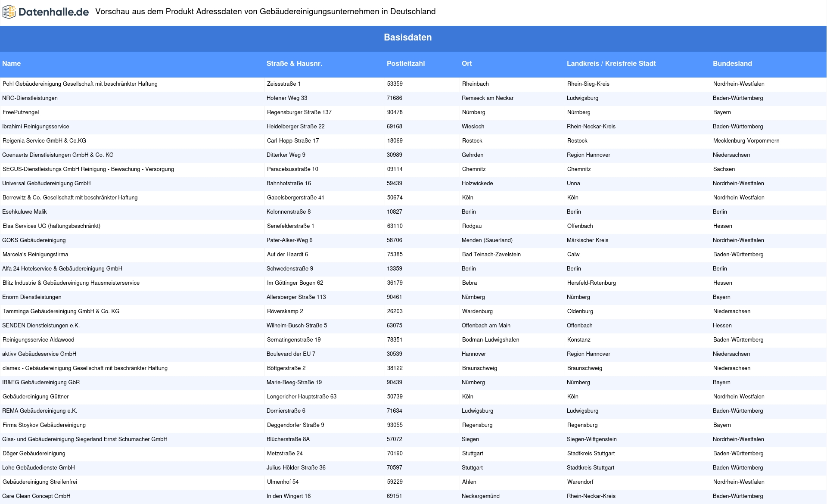Click Coenaerts Dienstleistungen GmbH & Co. KG
This screenshot has width=827, height=504.
tap(58, 155)
